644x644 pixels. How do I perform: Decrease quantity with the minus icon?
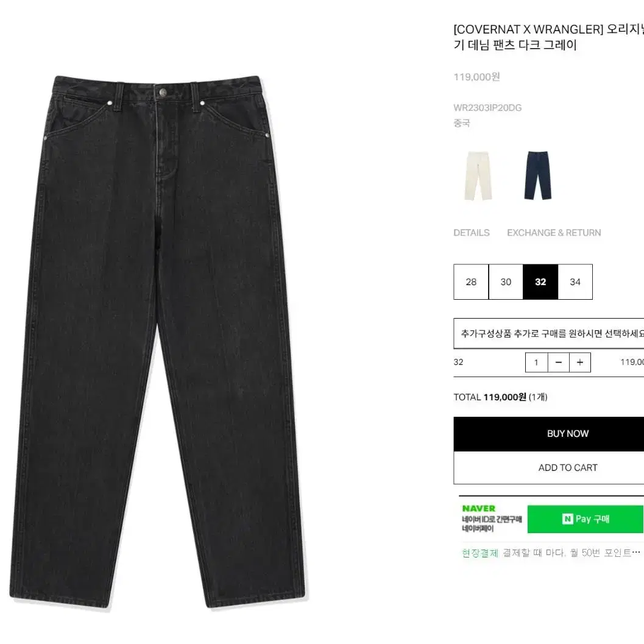(x=559, y=363)
